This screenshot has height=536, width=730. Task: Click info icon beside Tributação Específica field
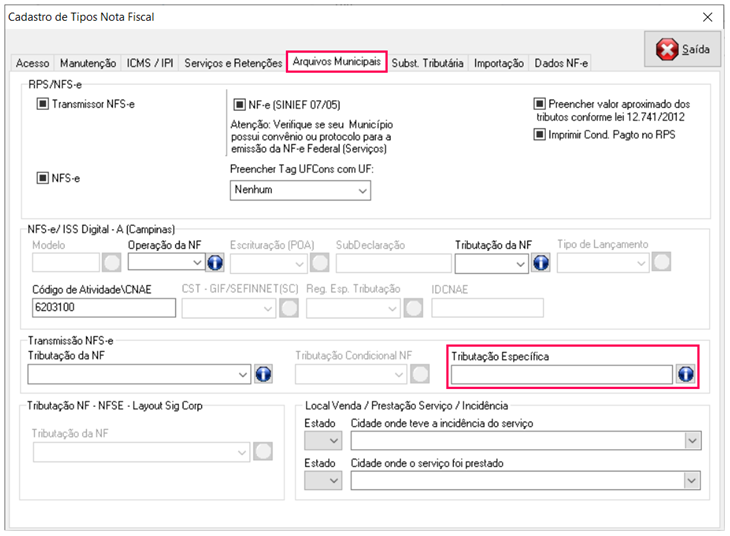[x=686, y=374]
